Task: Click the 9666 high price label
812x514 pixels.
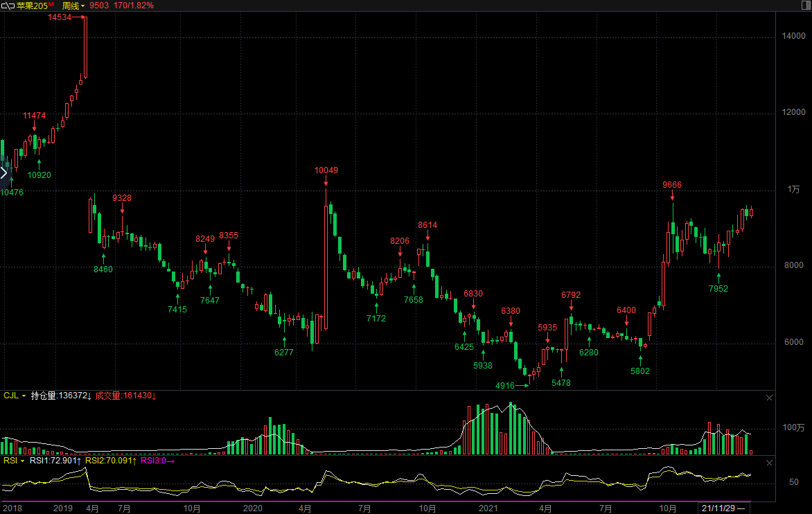Action: tap(672, 185)
